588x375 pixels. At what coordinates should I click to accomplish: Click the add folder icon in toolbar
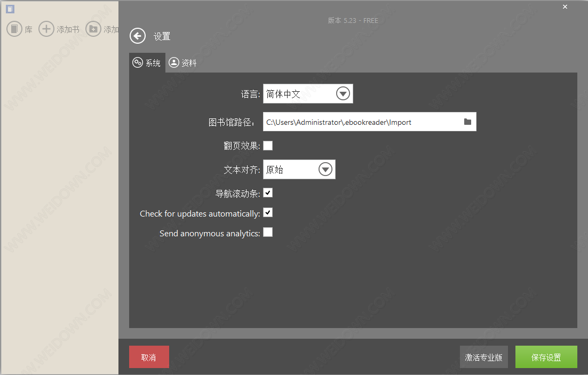[93, 29]
